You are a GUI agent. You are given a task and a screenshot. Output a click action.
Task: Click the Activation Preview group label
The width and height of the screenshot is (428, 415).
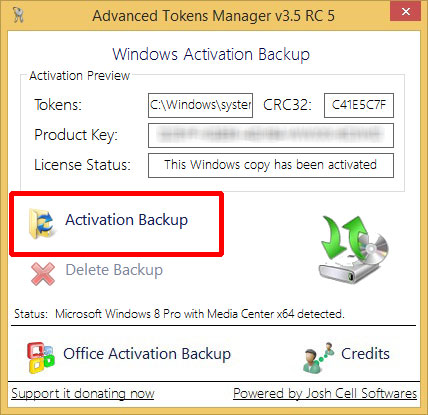pos(80,76)
